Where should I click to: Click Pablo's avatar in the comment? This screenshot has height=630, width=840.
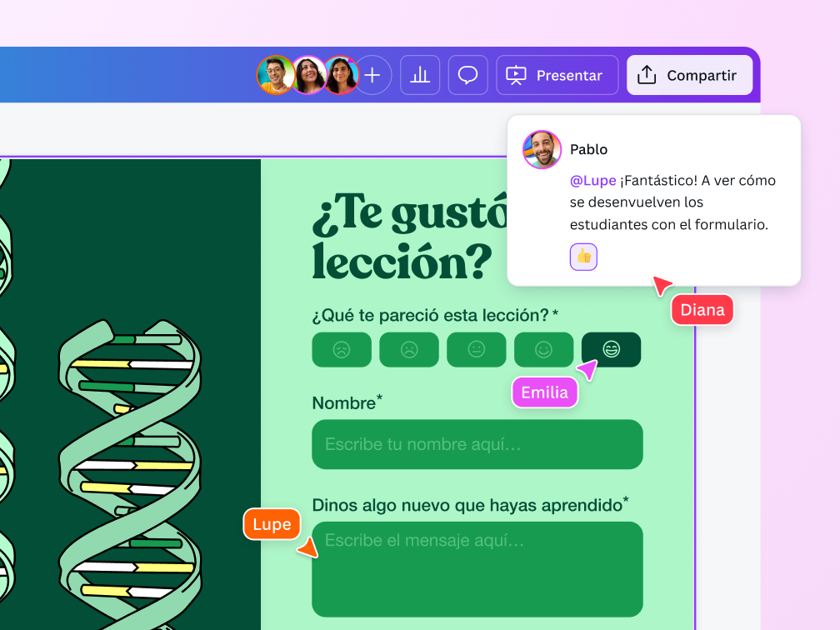pyautogui.click(x=542, y=149)
